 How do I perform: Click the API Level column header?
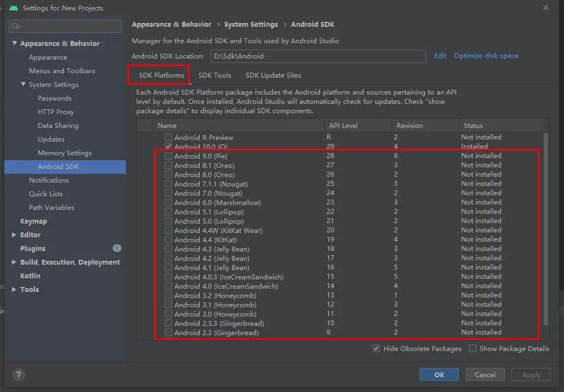[x=358, y=126]
